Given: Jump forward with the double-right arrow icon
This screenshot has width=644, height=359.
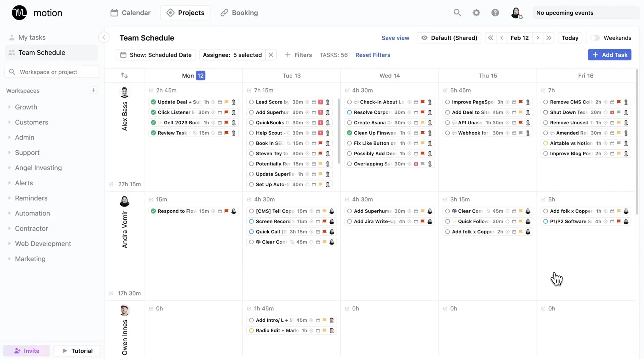Looking at the screenshot, I should (x=549, y=38).
